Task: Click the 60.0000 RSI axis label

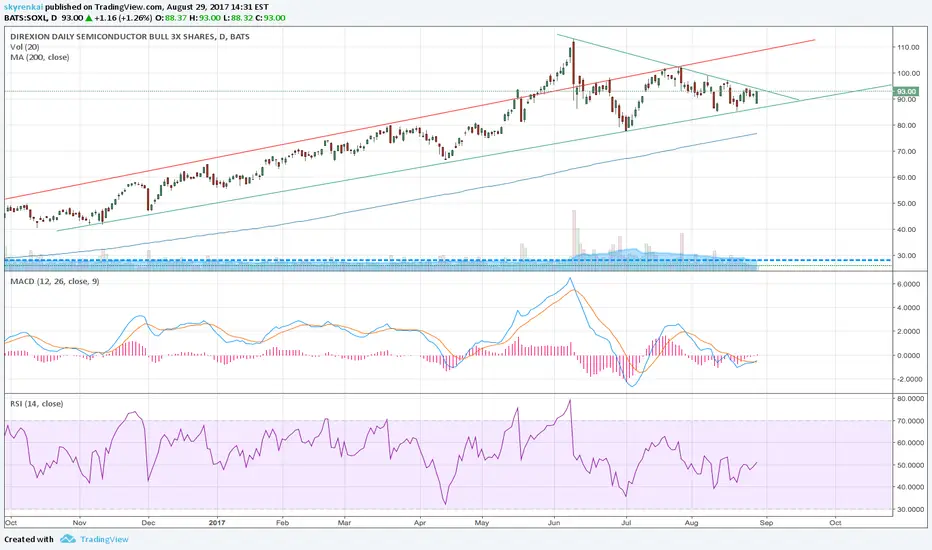Action: coord(911,443)
